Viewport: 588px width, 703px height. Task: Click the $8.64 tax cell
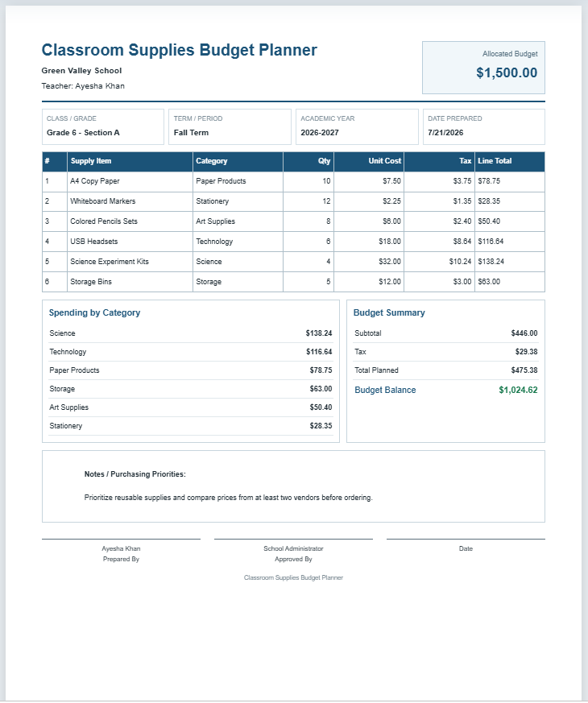(439, 242)
